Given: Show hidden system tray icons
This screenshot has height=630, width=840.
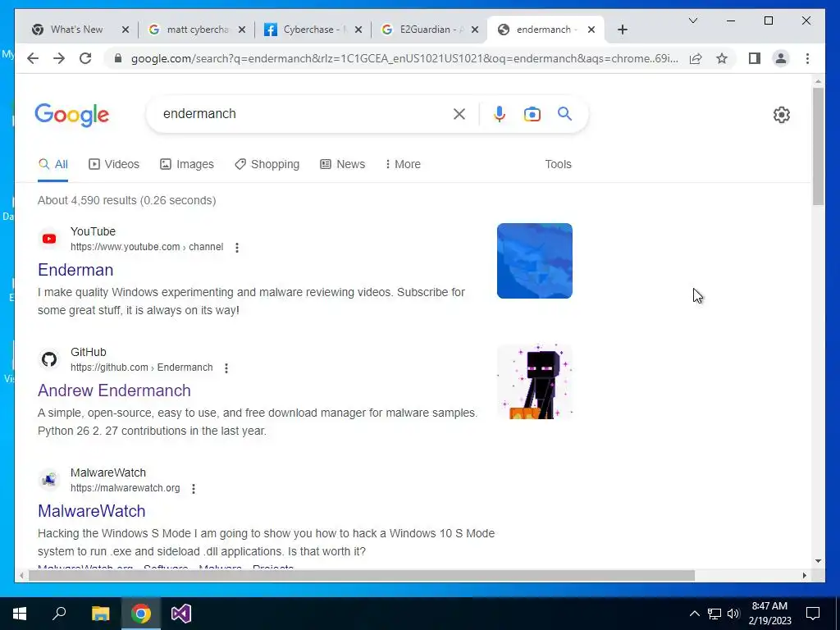Looking at the screenshot, I should point(694,614).
